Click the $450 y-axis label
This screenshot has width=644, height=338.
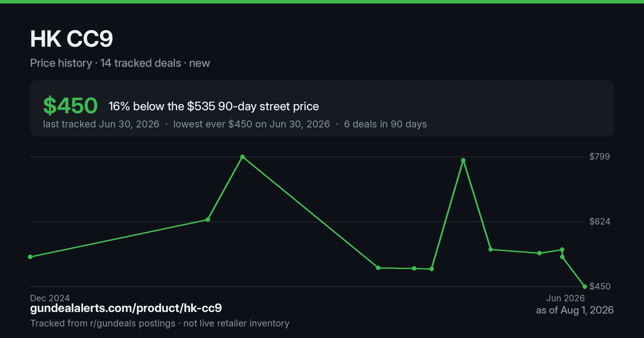pos(600,286)
